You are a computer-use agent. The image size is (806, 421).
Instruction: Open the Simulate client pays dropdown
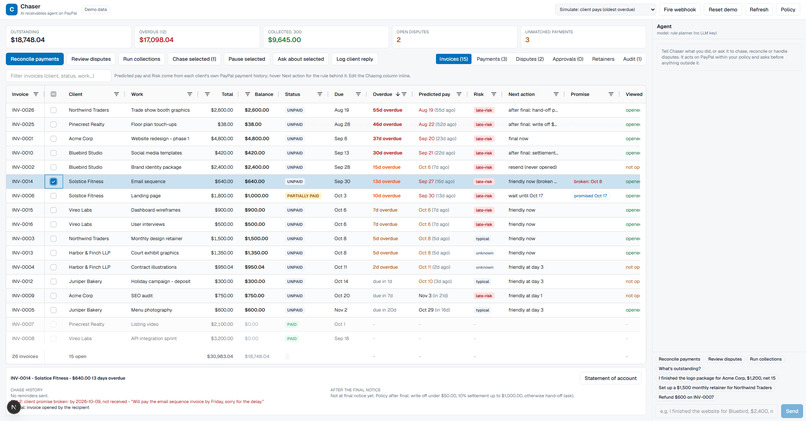pyautogui.click(x=606, y=9)
